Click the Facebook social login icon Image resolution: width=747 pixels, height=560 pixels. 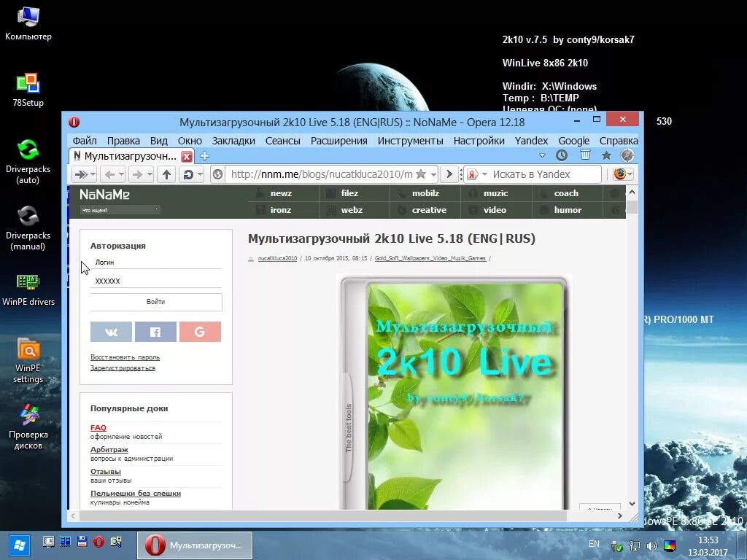[155, 332]
